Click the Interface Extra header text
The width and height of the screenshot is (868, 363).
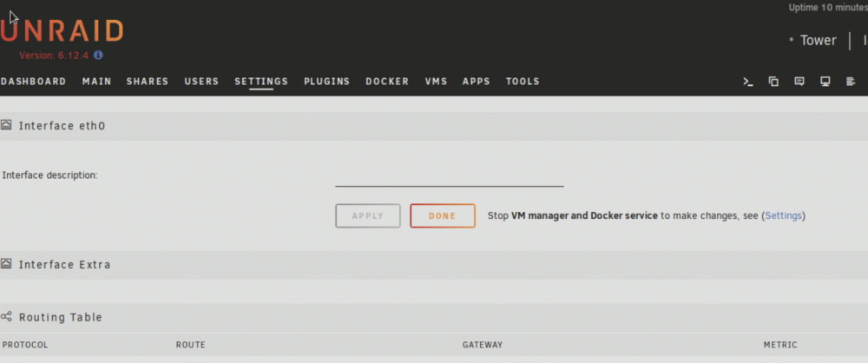click(x=65, y=264)
